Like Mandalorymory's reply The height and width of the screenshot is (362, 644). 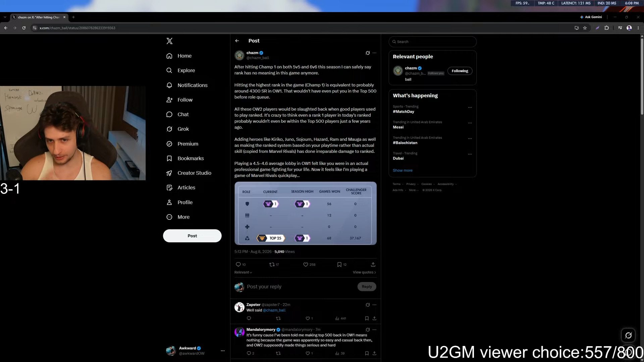pos(308,353)
